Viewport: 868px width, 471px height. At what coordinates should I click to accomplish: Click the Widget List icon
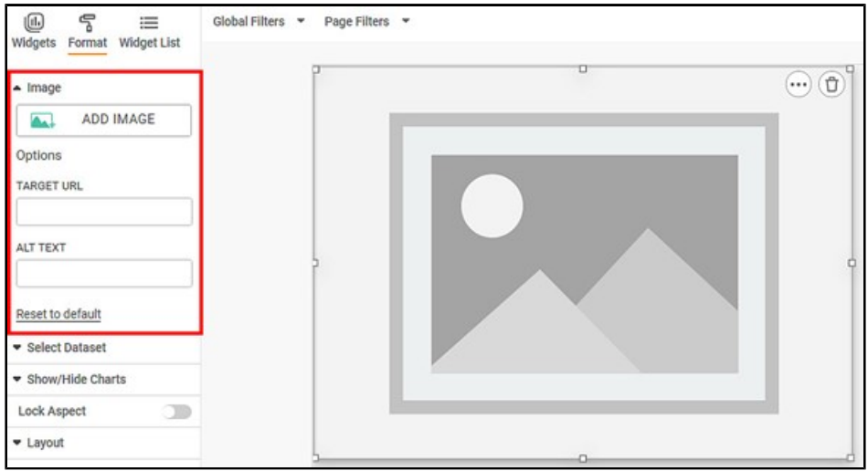tap(149, 22)
